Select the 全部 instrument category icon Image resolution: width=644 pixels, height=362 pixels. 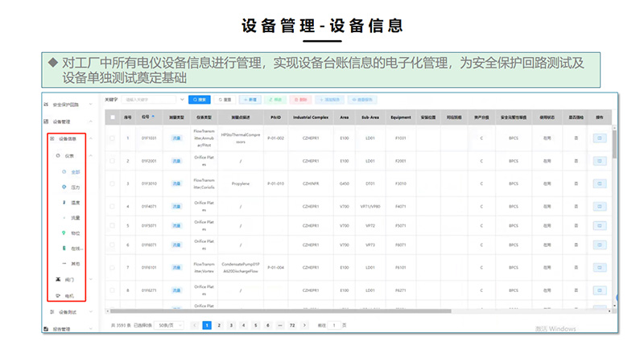pos(64,172)
